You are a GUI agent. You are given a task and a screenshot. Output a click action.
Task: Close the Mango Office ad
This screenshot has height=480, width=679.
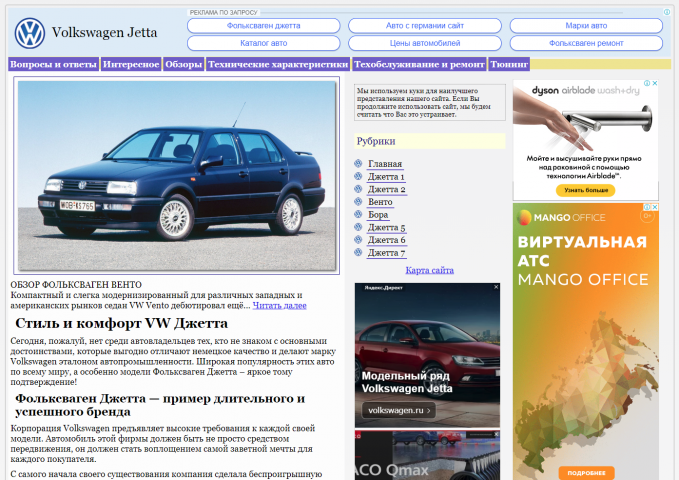pyautogui.click(x=655, y=207)
